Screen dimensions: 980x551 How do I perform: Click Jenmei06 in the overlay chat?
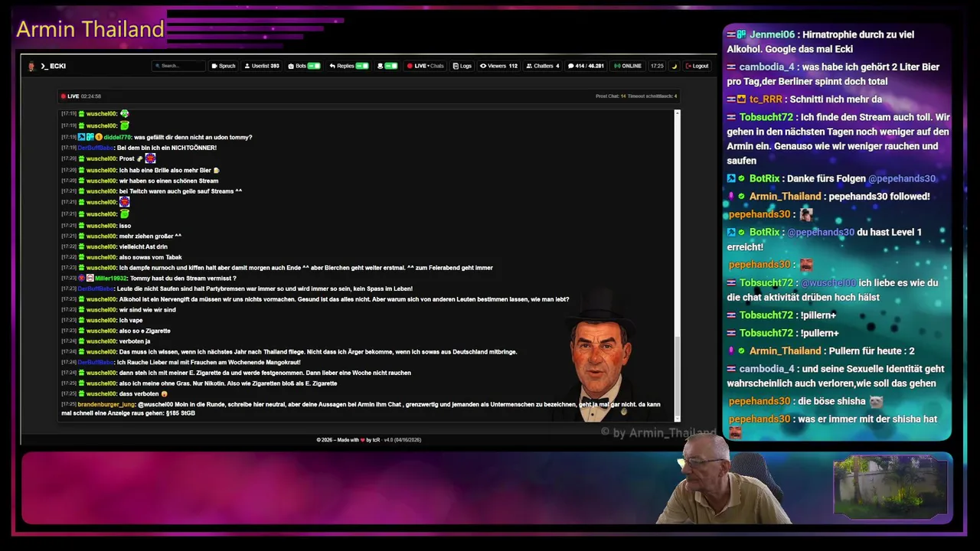[x=772, y=34]
